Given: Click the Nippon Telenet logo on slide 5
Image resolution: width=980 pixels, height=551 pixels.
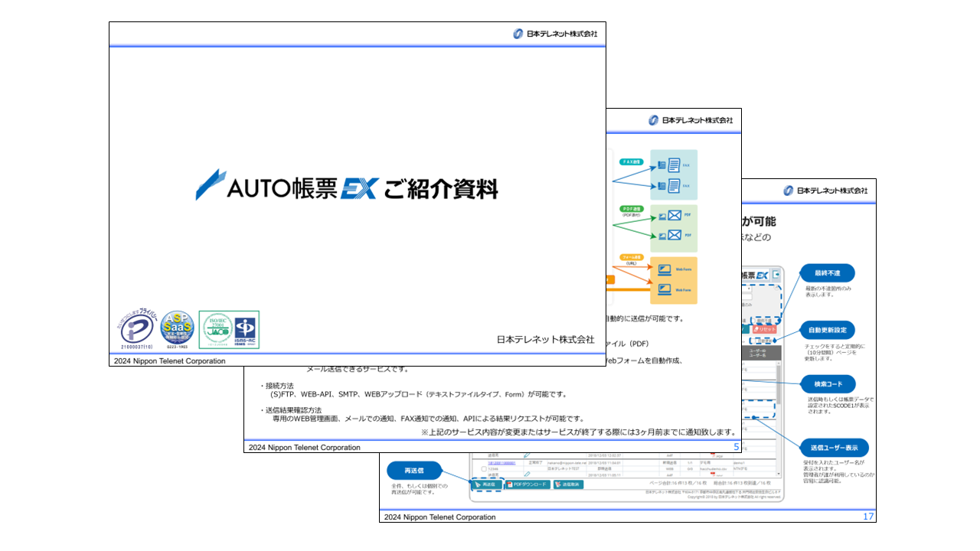Looking at the screenshot, I should (690, 120).
